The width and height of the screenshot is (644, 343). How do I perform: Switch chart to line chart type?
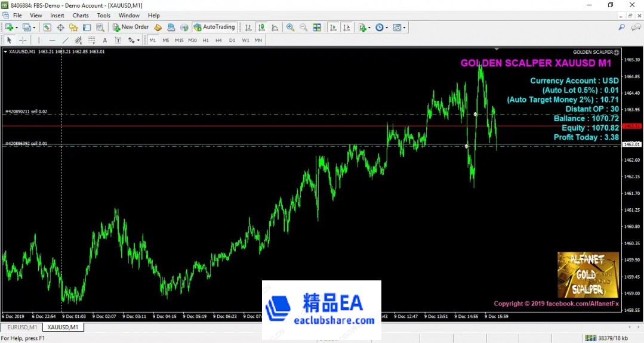click(x=275, y=27)
